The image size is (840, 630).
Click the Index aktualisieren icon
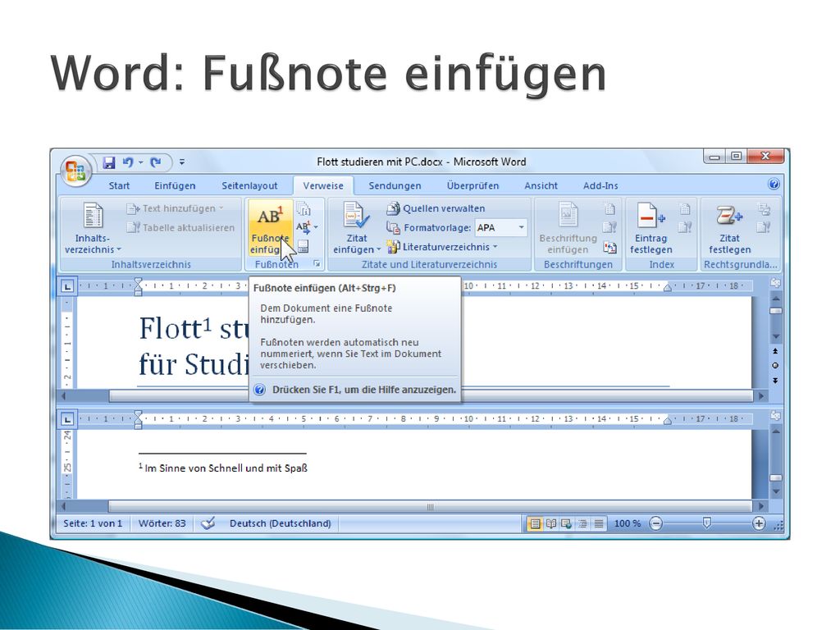(x=685, y=227)
